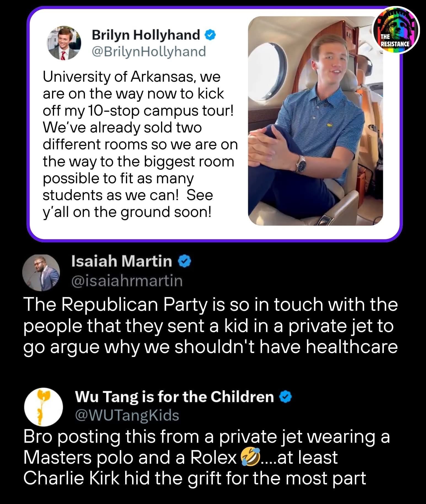426x504 pixels.
Task: Click the Brilyn Hollyhand display name
Action: [x=146, y=35]
